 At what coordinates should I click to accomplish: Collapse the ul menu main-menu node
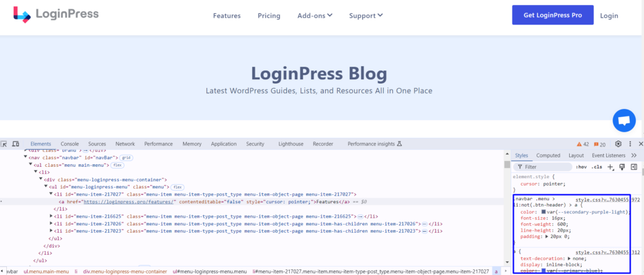[30, 165]
